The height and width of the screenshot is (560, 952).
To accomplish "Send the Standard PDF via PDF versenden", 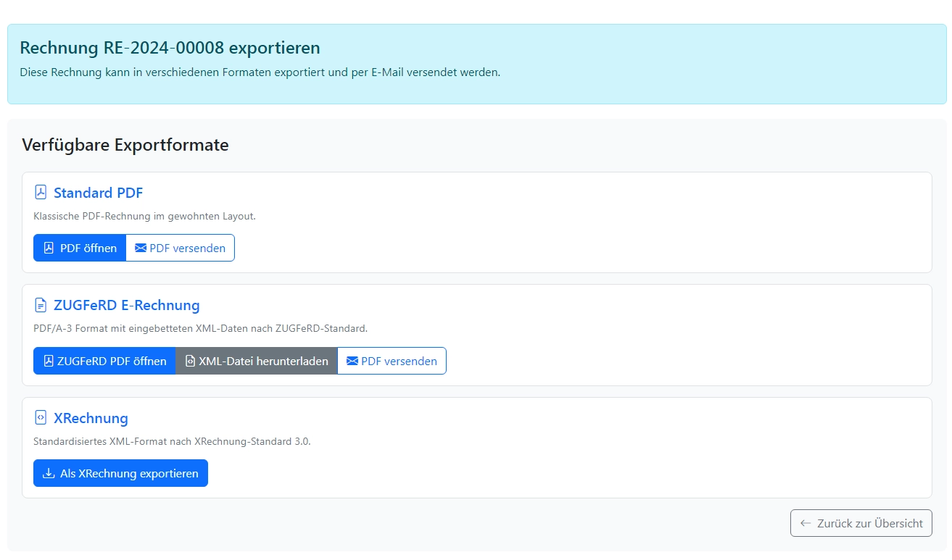I will [x=181, y=248].
